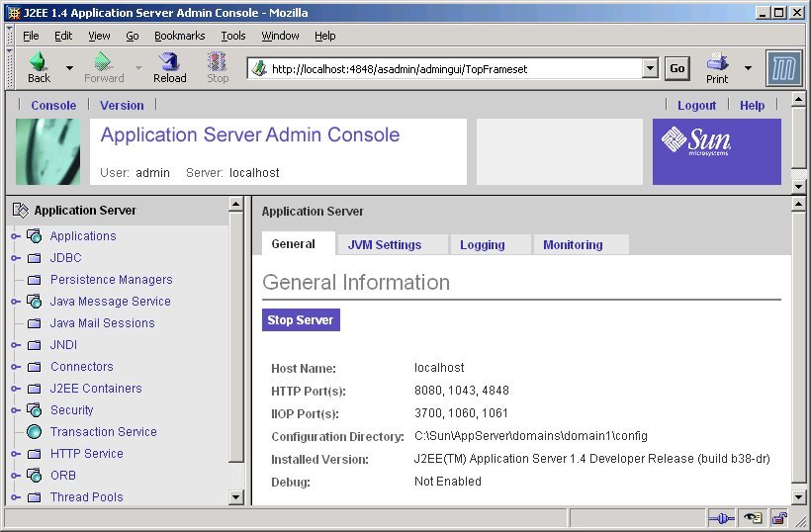Open the Edit menu

point(63,36)
